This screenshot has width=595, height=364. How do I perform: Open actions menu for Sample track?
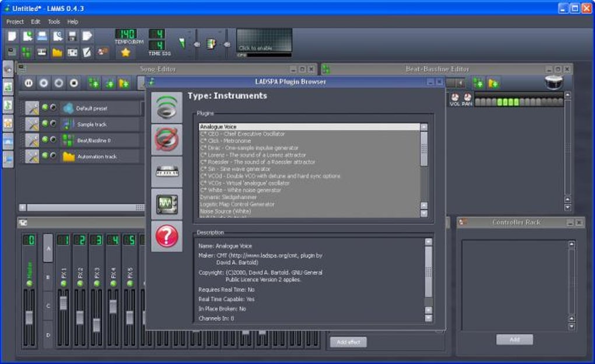click(x=32, y=124)
